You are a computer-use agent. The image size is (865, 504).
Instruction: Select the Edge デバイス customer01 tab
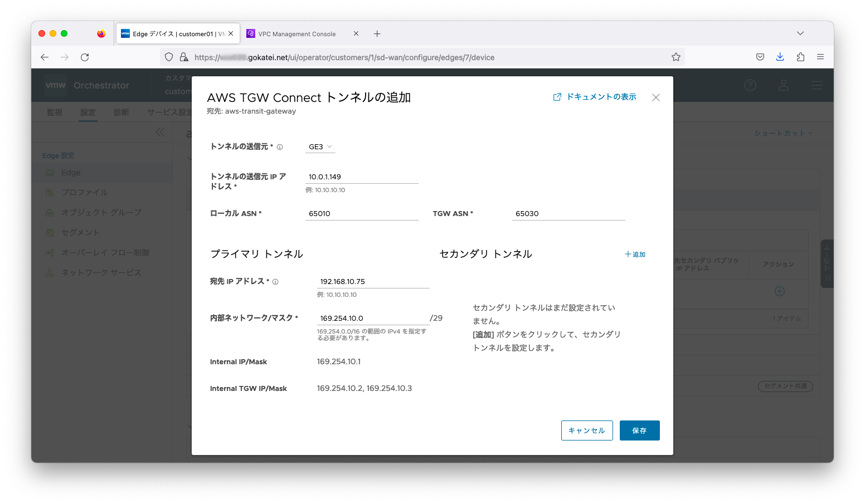(x=178, y=34)
